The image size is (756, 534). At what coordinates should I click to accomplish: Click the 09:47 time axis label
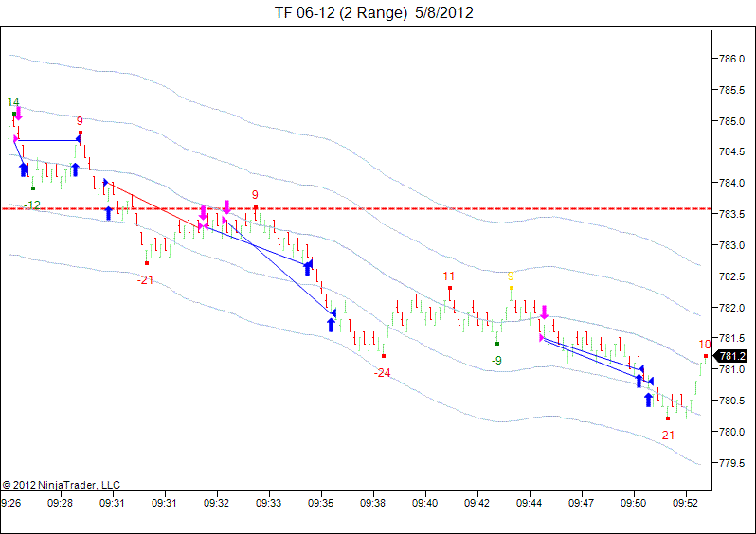coord(581,503)
